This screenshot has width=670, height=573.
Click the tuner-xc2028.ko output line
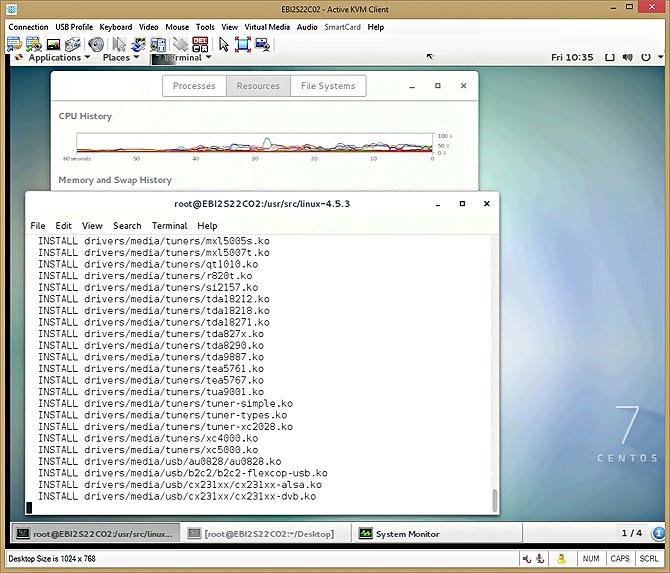coord(165,426)
